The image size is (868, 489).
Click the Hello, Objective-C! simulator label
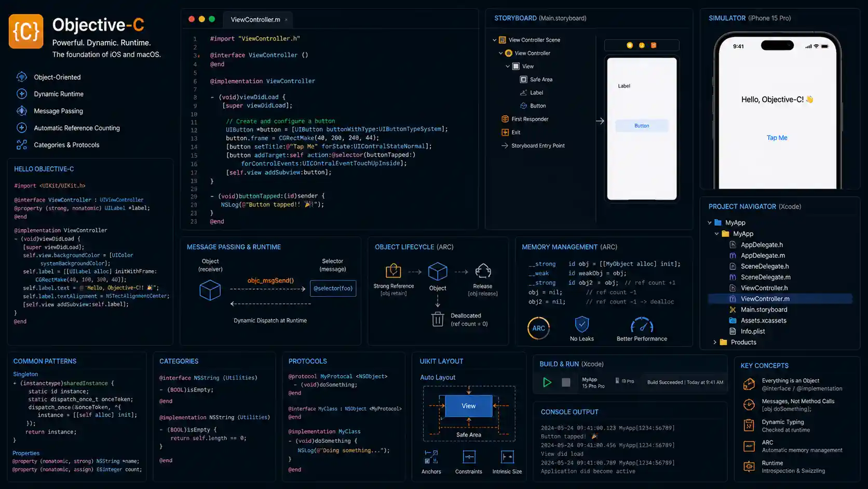[777, 99]
